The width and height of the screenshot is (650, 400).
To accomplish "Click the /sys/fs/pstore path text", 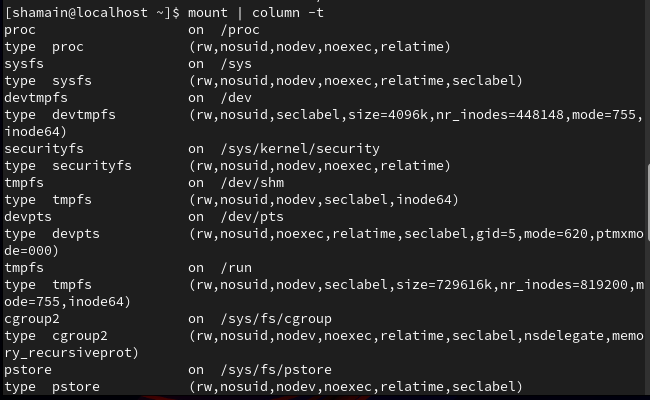I will 276,370.
